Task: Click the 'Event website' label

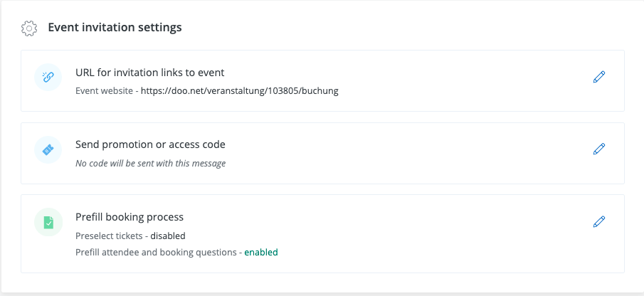Action: point(104,91)
